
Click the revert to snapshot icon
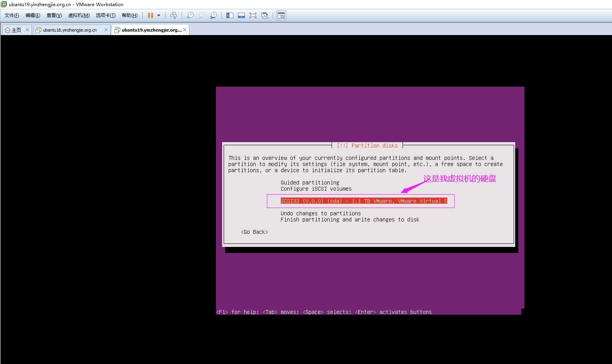[x=202, y=15]
